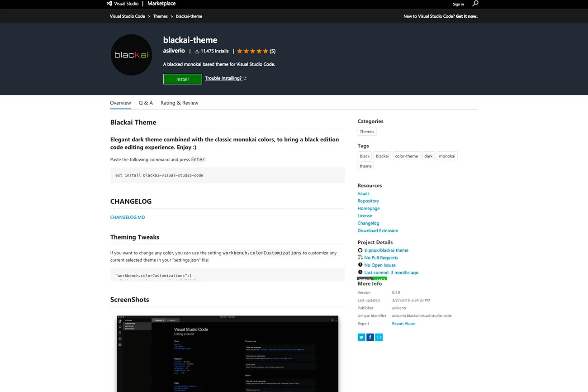This screenshot has width=588, height=392.
Task: Click the last updated date 3/27/2018
Action: (x=411, y=301)
